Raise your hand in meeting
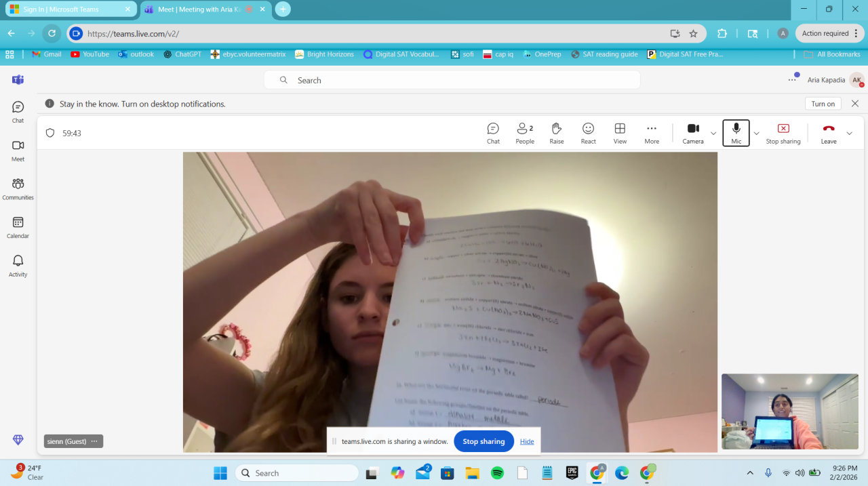 click(557, 133)
